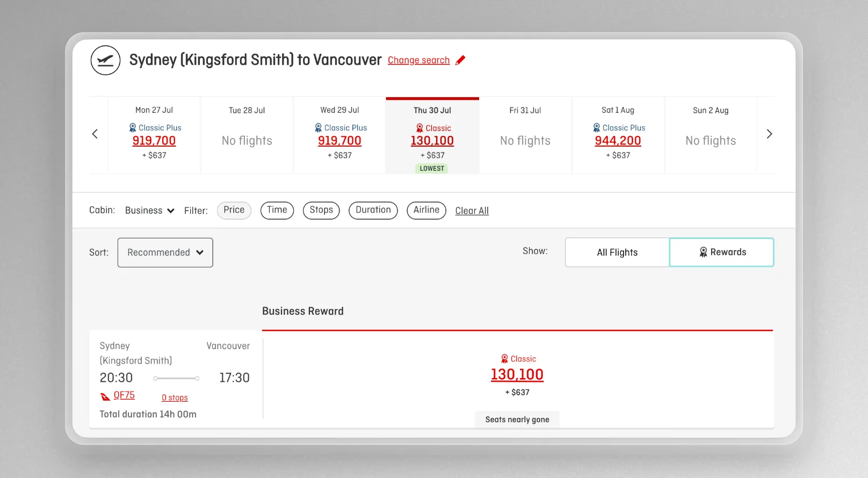Click the rewards ribbon icon on Wed 29 Jul

(x=319, y=128)
